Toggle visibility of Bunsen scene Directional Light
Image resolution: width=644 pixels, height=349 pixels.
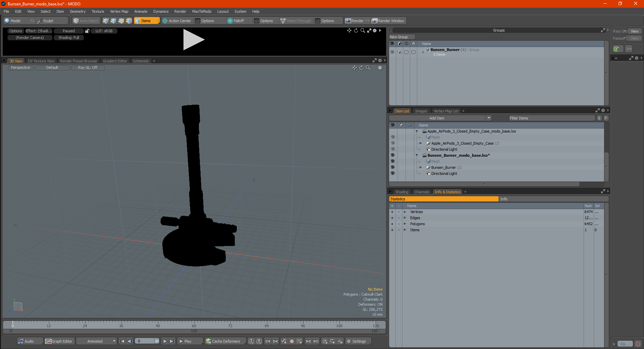393,173
